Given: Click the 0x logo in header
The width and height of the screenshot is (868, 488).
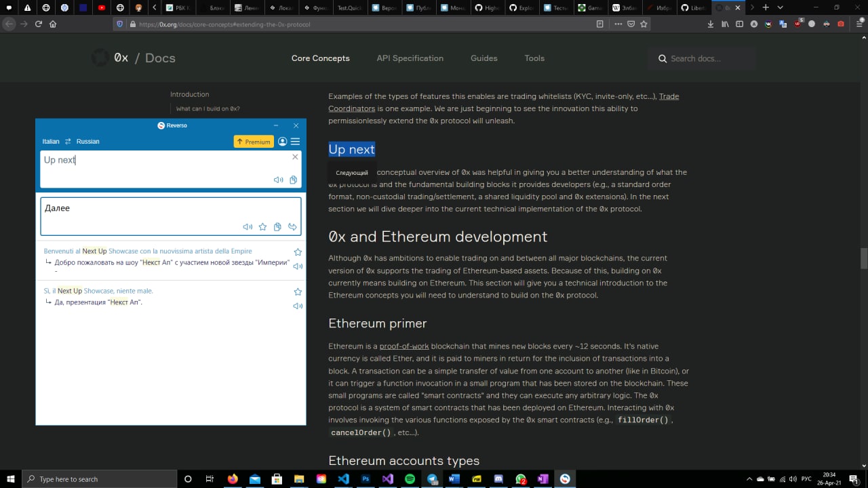Looking at the screenshot, I should tap(110, 58).
